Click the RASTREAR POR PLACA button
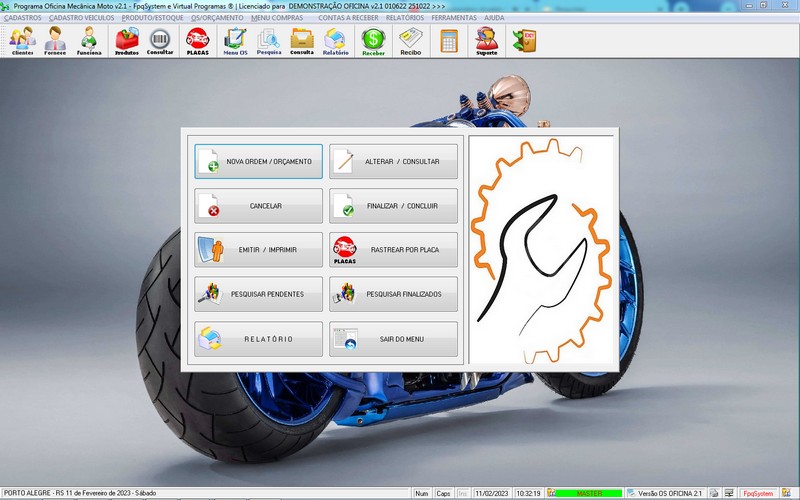The height and width of the screenshot is (500, 800). [x=393, y=249]
